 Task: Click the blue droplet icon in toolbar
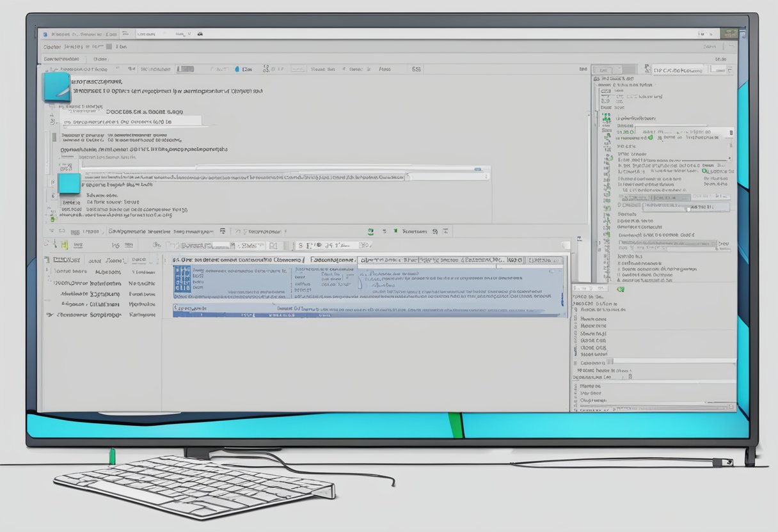(x=237, y=68)
